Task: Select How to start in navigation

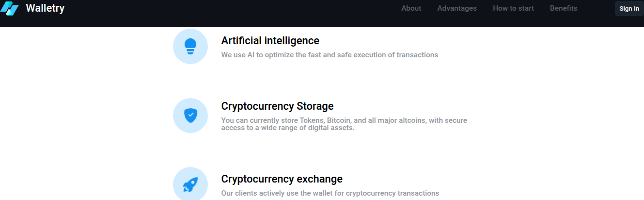Action: coord(513,8)
